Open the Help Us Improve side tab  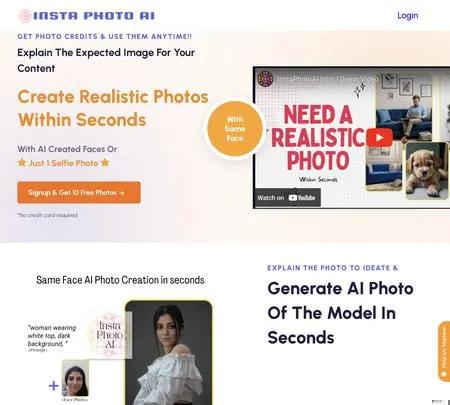[444, 351]
